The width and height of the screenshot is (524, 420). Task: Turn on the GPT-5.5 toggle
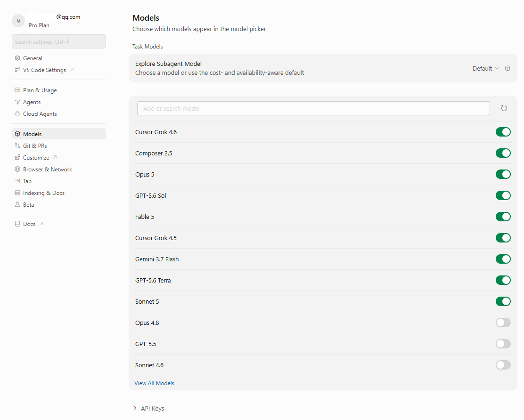click(503, 344)
